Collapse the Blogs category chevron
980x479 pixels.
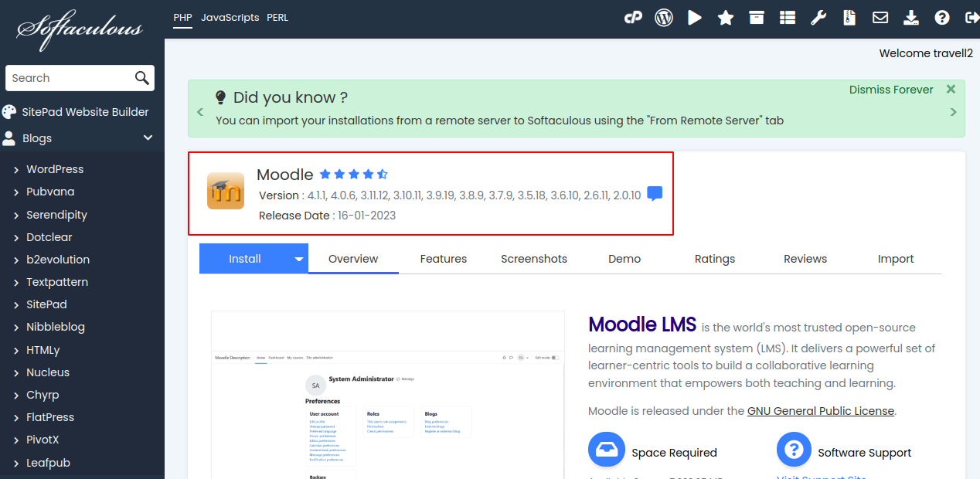coord(148,138)
